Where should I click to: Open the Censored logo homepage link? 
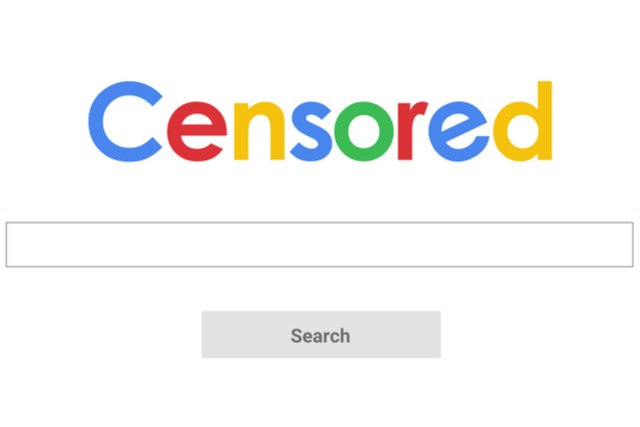[320, 121]
